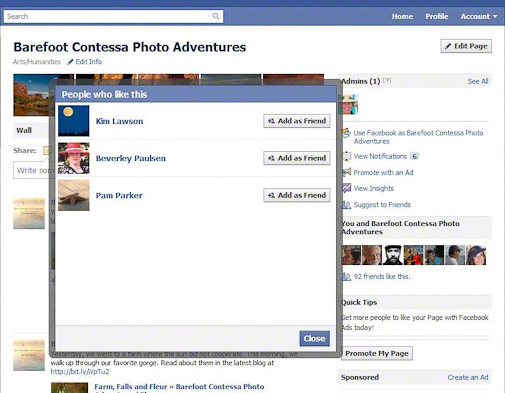This screenshot has width=505, height=393.
Task: Select the Wall tab
Action: click(24, 130)
